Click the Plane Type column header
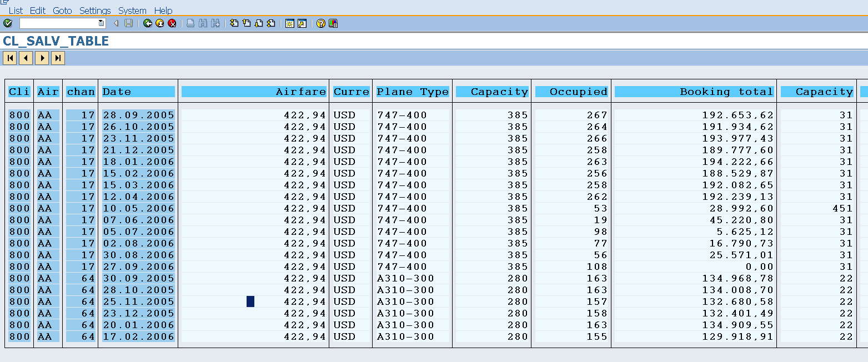This screenshot has height=362, width=868. 412,92
